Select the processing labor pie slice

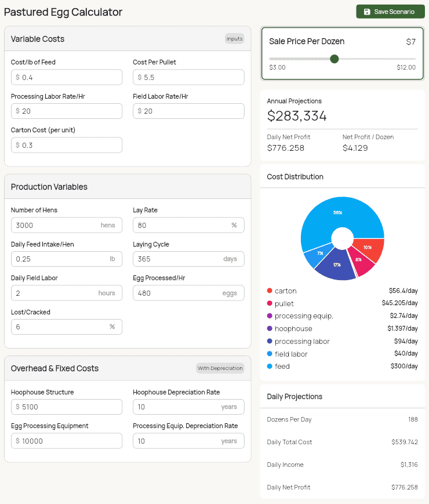pyautogui.click(x=335, y=267)
